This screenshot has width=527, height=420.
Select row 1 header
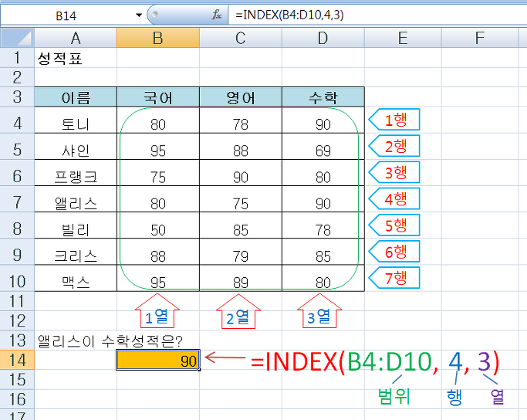pos(17,58)
